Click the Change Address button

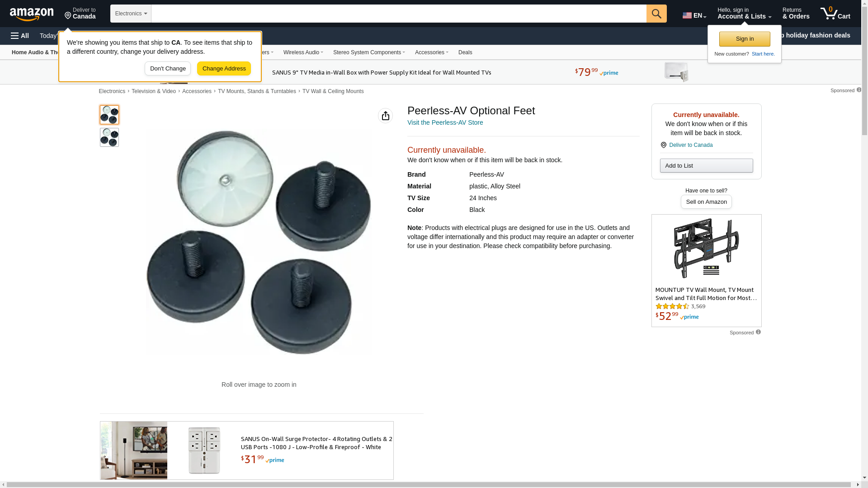tap(224, 69)
